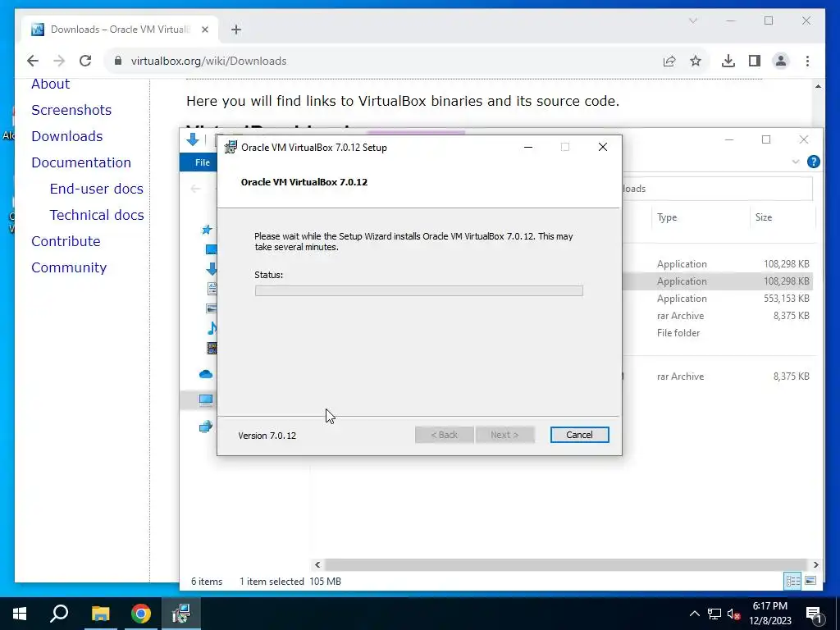Viewport: 840px width, 630px height.
Task: Click muted volume tray icon
Action: tap(734, 614)
